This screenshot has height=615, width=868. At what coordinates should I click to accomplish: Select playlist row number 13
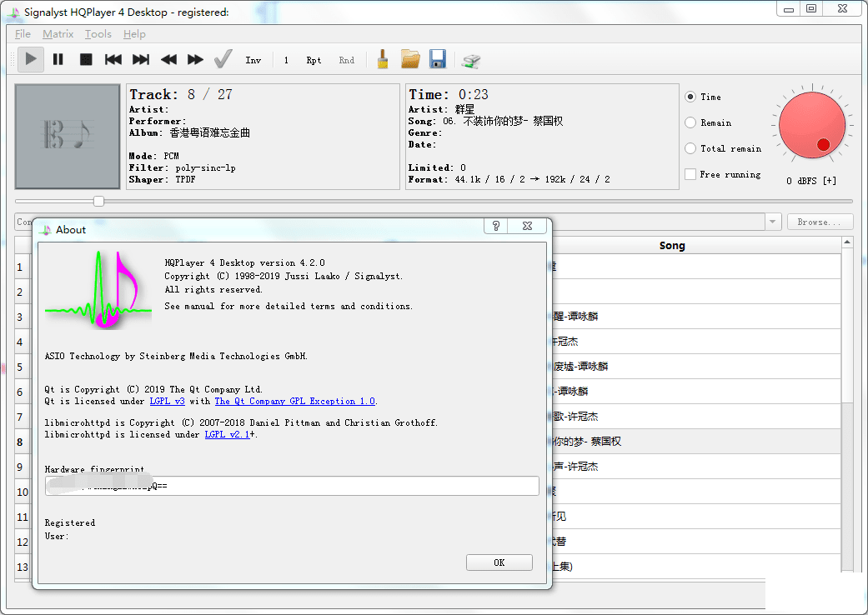click(23, 567)
